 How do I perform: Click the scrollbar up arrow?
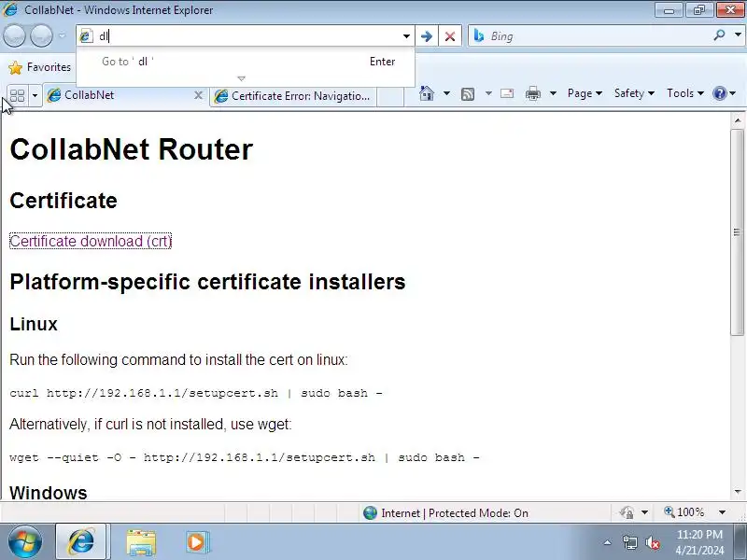tap(738, 121)
